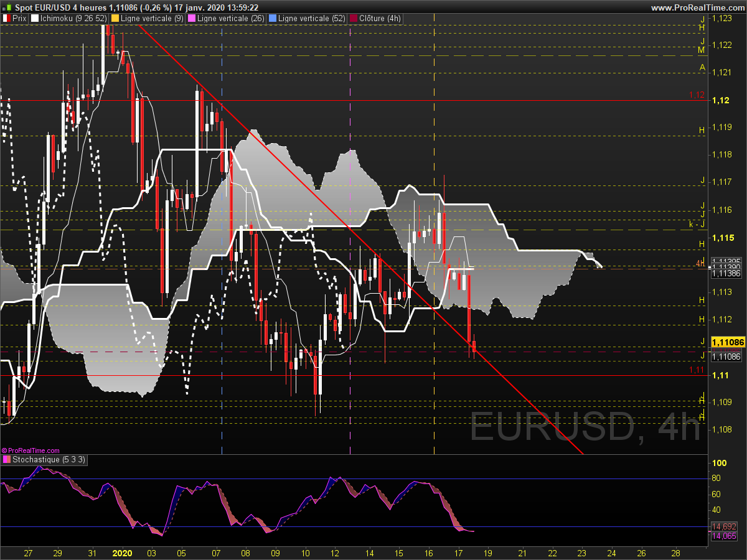This screenshot has width=747, height=560.
Task: Click the k - J pivot level label
Action: tap(697, 224)
